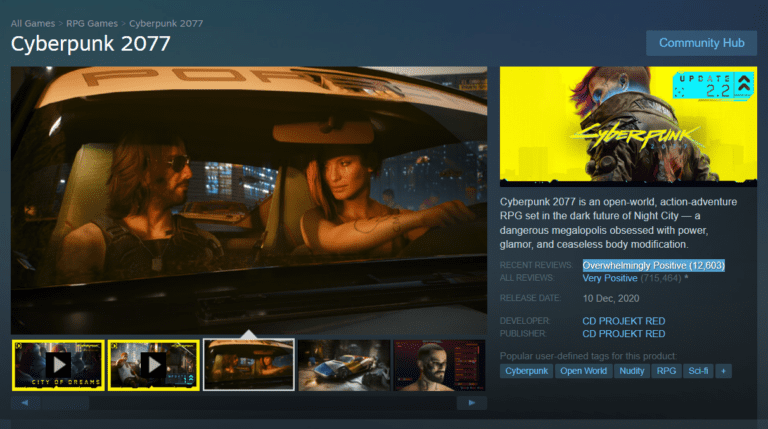Go to All Games breadcrumb
The width and height of the screenshot is (768, 429).
[x=33, y=24]
